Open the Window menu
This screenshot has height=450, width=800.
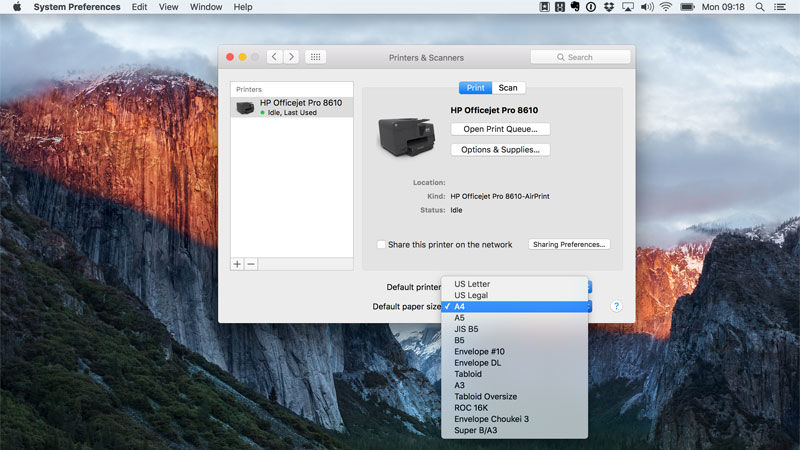click(206, 7)
